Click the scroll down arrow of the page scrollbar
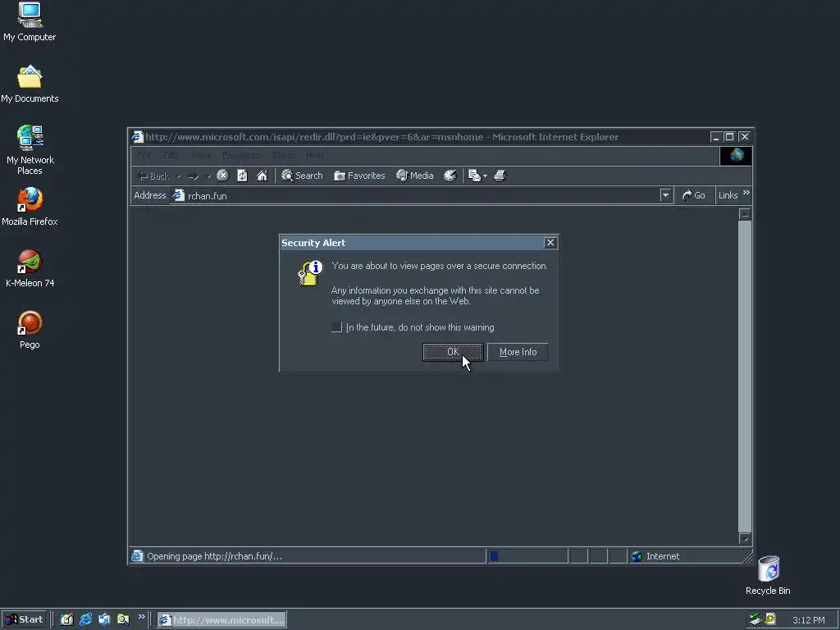840x630 pixels. coord(745,538)
